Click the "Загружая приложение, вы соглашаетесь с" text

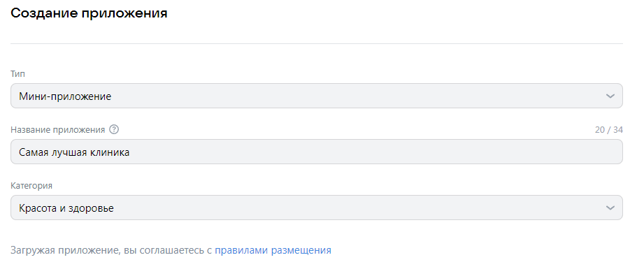click(111, 251)
